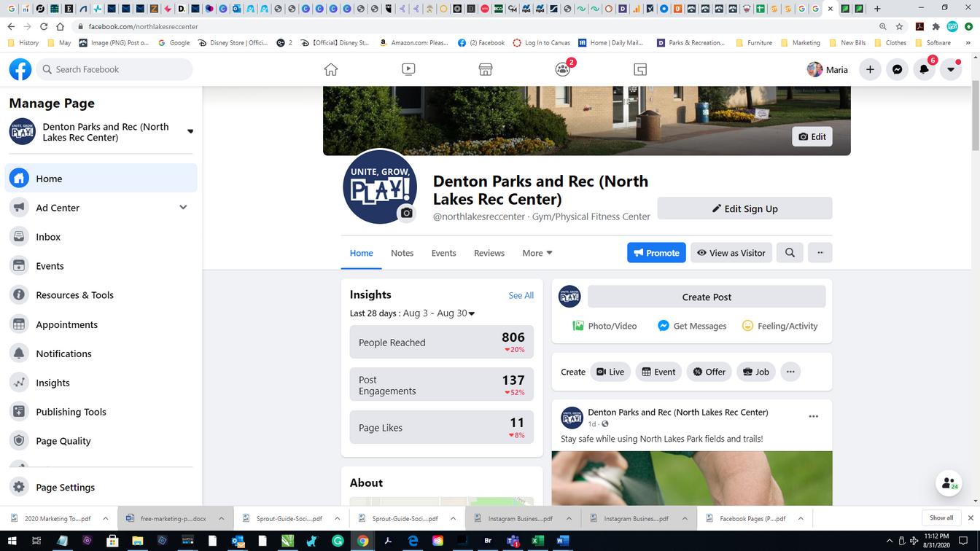Image resolution: width=980 pixels, height=551 pixels.
Task: Click the Edit Sign Up button
Action: pos(744,208)
